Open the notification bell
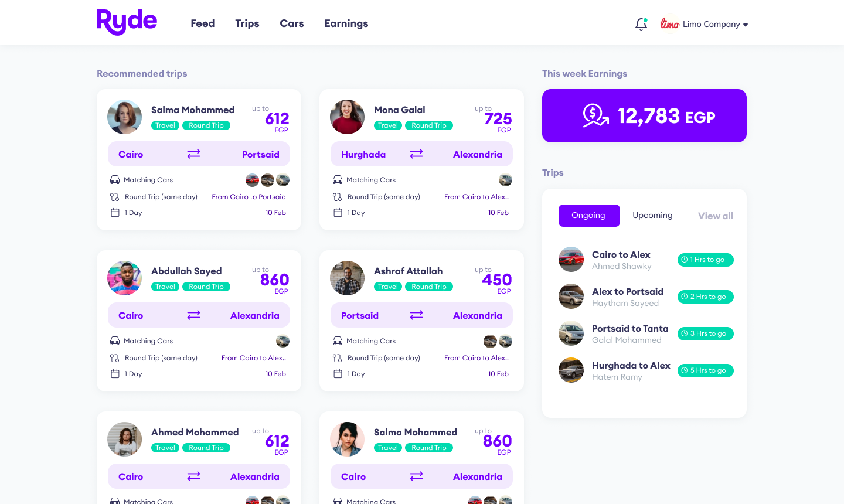 point(641,24)
